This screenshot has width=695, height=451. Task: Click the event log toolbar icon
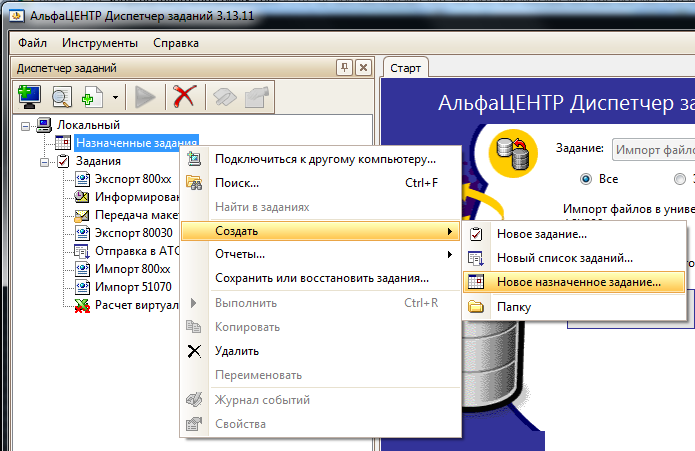[225, 97]
